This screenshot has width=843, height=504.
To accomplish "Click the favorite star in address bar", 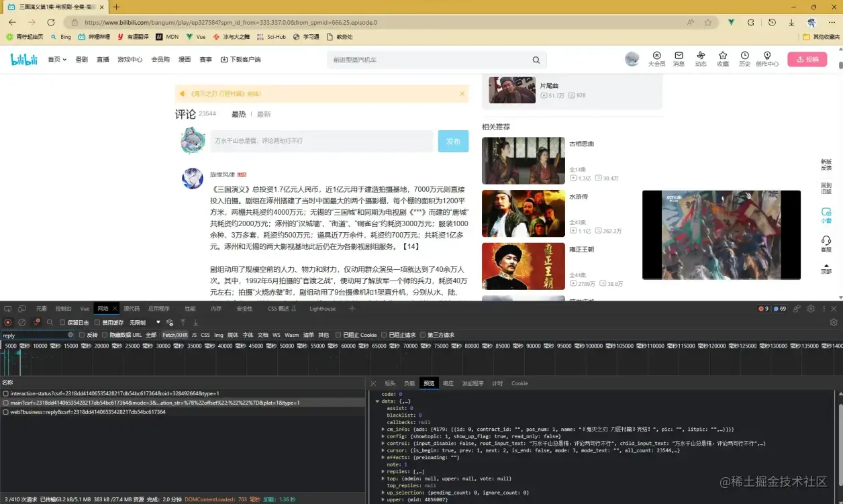I will point(708,22).
